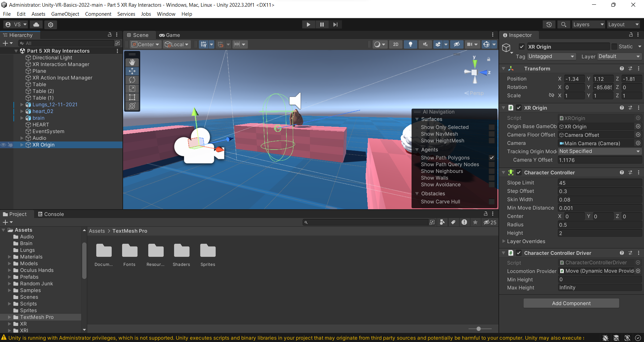Expand Layer Overrides section
The height and width of the screenshot is (342, 644).
click(504, 241)
